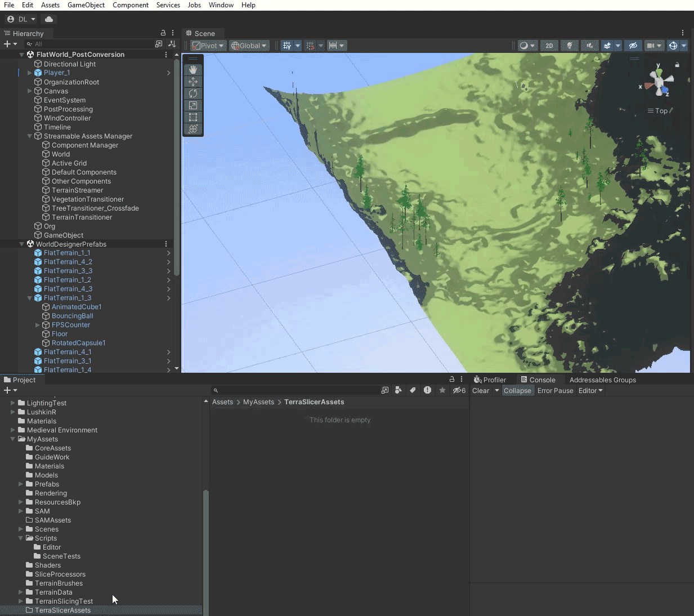Click the cloud account icon
Viewport: 694px width, 616px height.
click(x=49, y=19)
